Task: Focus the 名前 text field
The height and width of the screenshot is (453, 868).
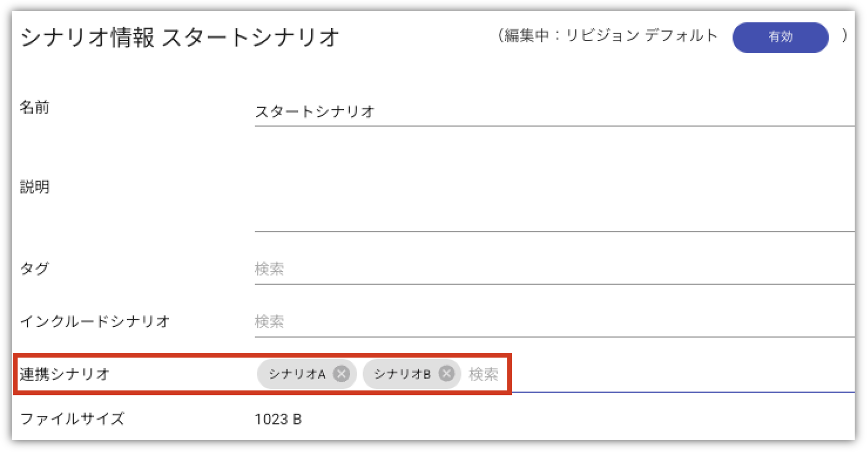Action: (554, 111)
